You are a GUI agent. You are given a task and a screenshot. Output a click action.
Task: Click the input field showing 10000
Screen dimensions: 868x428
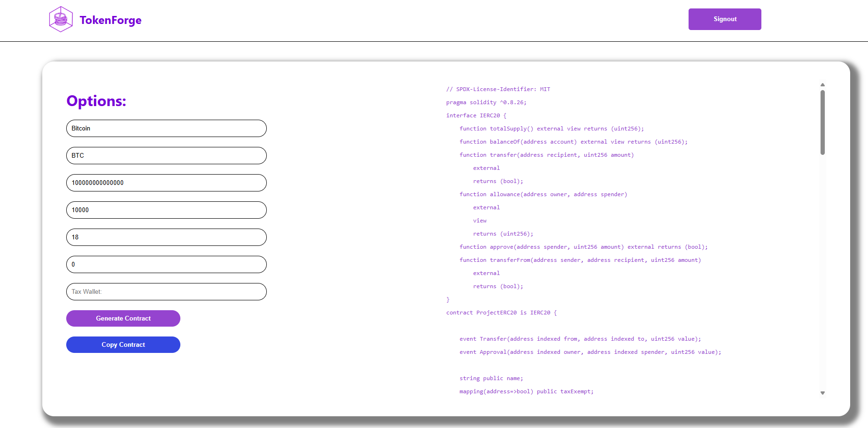pyautogui.click(x=166, y=210)
